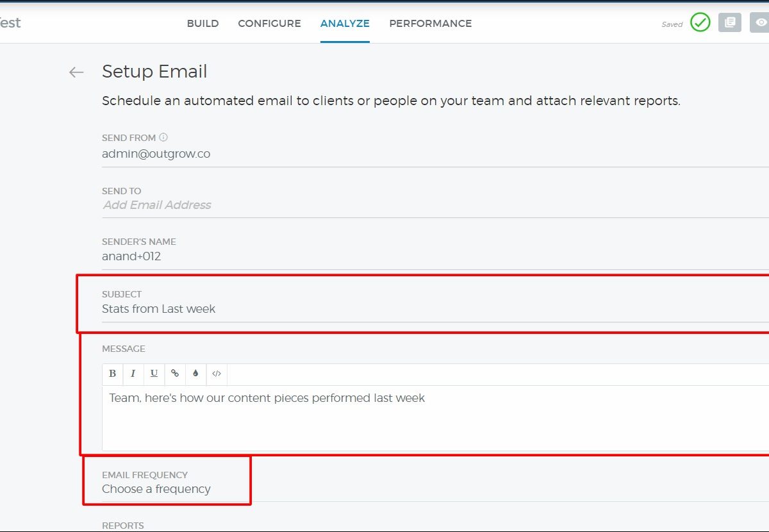Select the Analyze tab
The width and height of the screenshot is (769, 532).
tap(345, 24)
